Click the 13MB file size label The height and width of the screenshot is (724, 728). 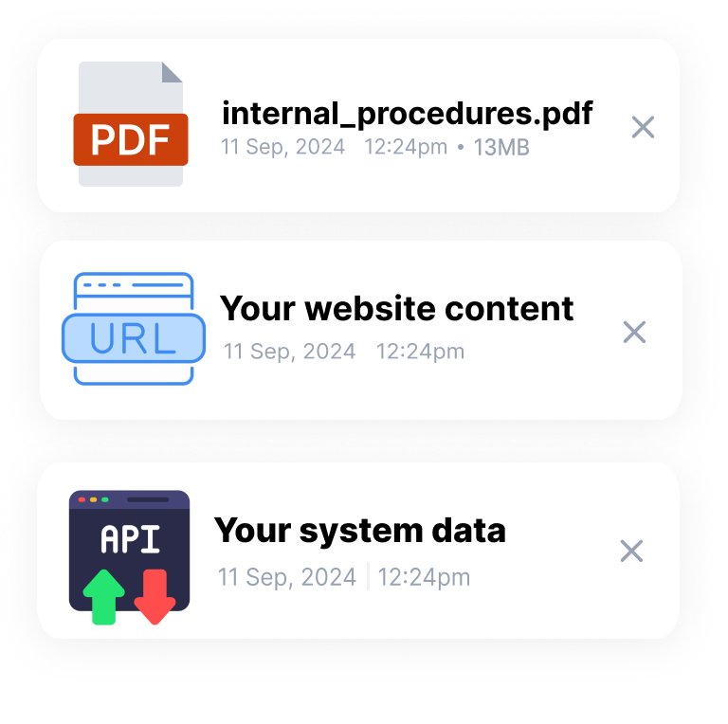(501, 148)
